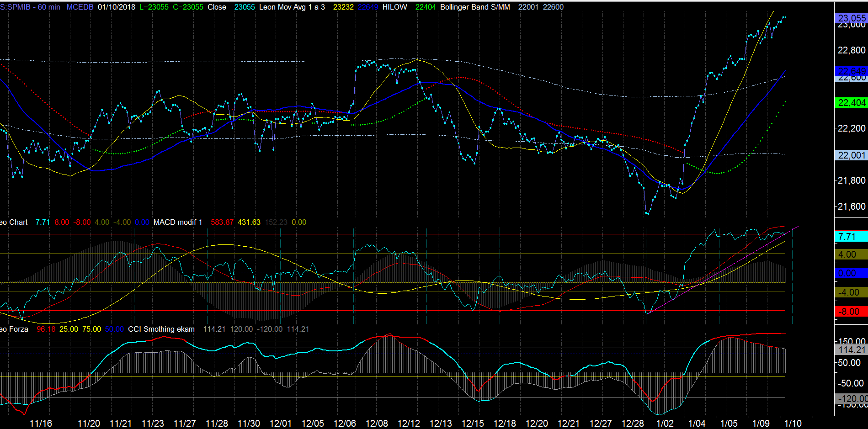This screenshot has width=868, height=429.
Task: Click the 11/23 date on time axis
Action: click(x=153, y=423)
